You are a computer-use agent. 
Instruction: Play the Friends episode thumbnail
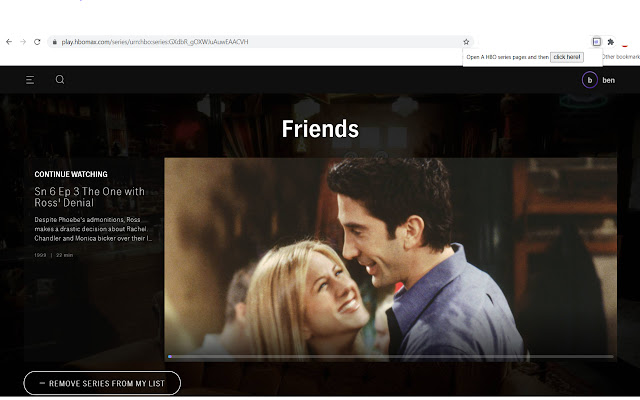390,260
